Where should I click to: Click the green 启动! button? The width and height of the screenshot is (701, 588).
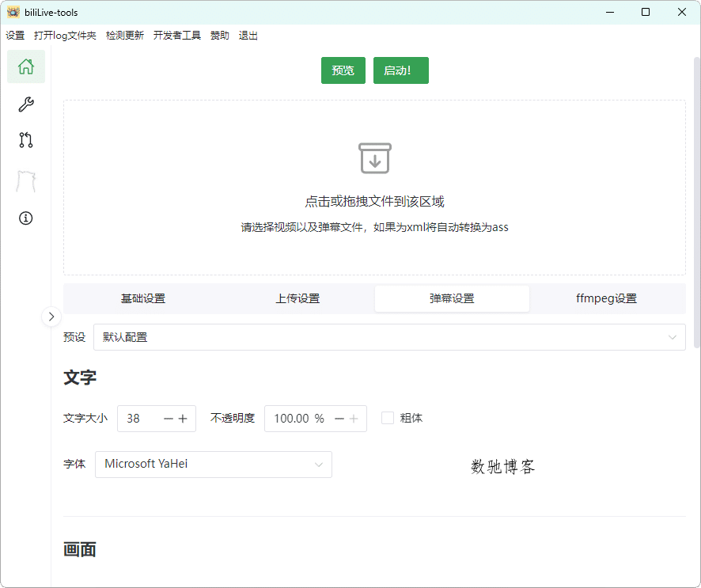click(x=401, y=70)
